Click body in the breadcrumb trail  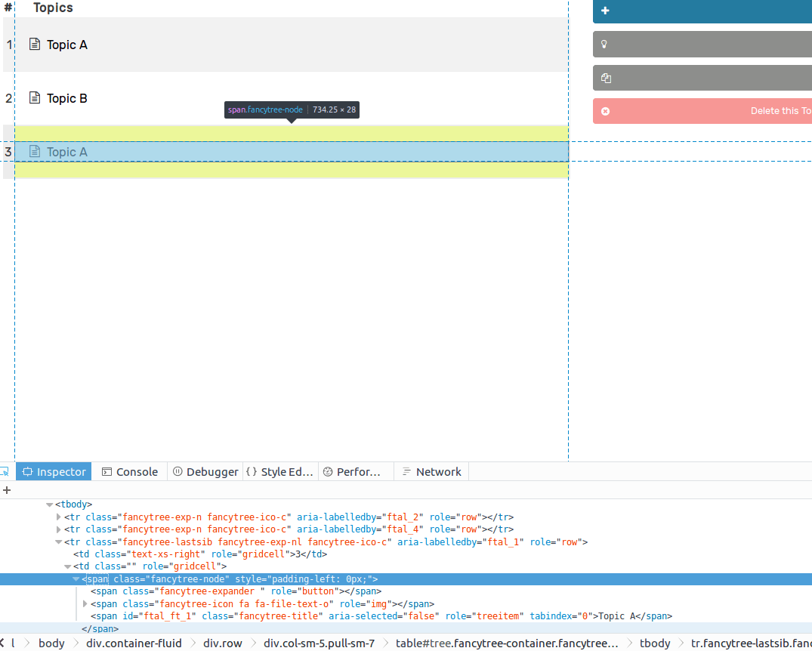[x=51, y=643]
